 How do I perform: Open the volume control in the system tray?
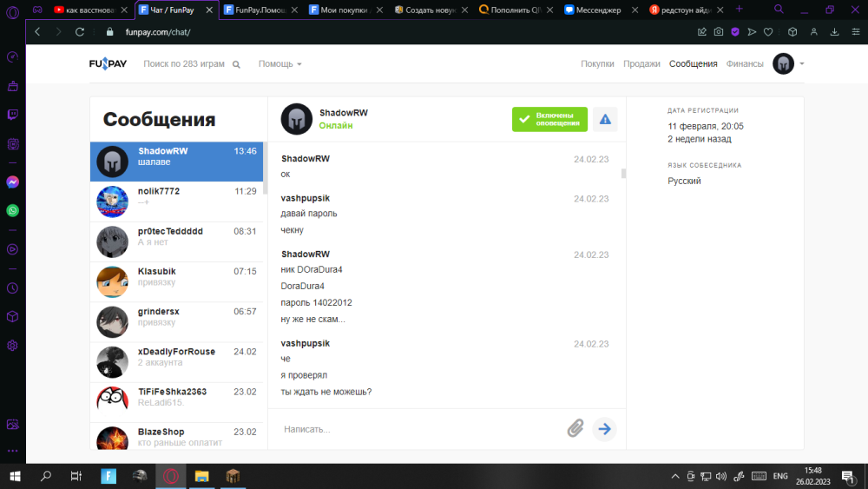720,476
